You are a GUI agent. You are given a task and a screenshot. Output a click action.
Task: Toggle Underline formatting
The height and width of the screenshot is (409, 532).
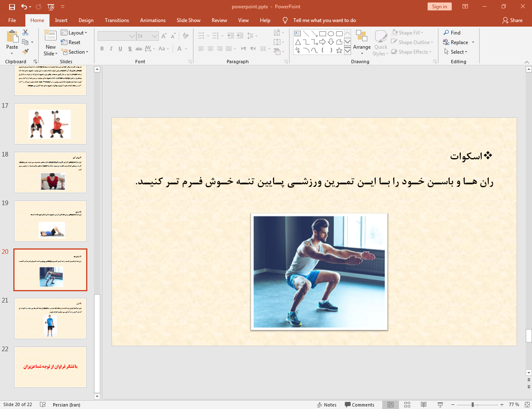coord(120,49)
